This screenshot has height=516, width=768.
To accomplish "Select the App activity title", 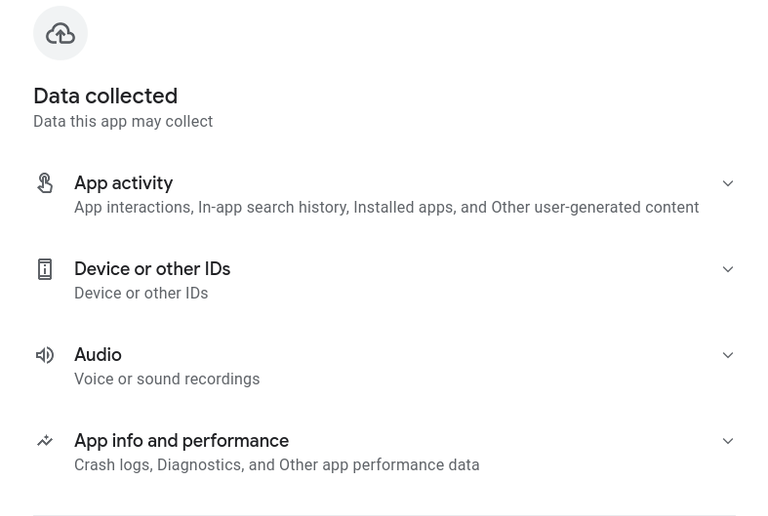I will (x=123, y=183).
